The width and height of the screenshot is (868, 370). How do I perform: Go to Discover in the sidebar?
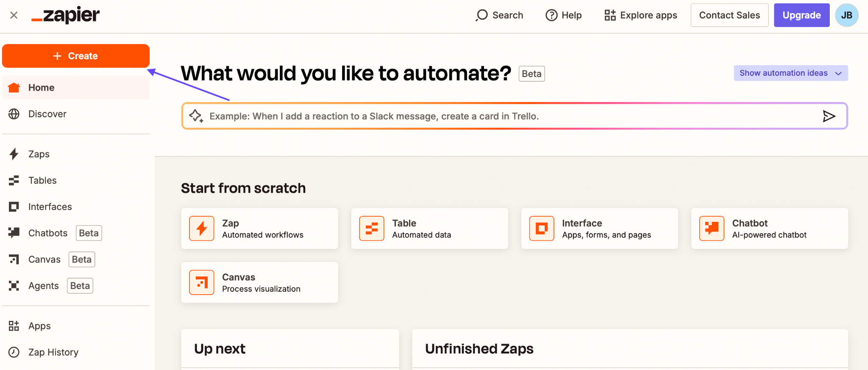point(76,114)
